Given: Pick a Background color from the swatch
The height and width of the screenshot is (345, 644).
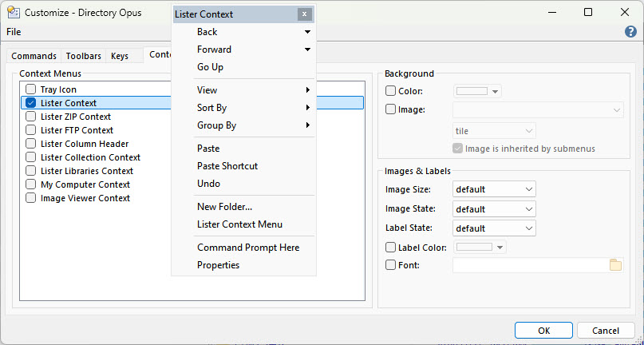Looking at the screenshot, I should tap(477, 92).
